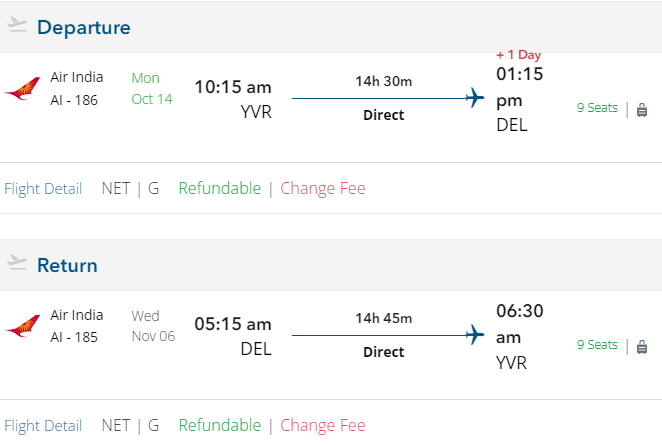Click Refundable under the return flight
Image resolution: width=662 pixels, height=445 pixels.
tap(219, 425)
